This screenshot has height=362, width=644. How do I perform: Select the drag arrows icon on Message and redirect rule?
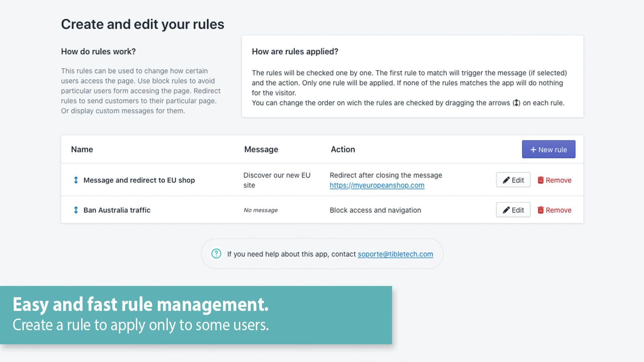click(x=75, y=180)
